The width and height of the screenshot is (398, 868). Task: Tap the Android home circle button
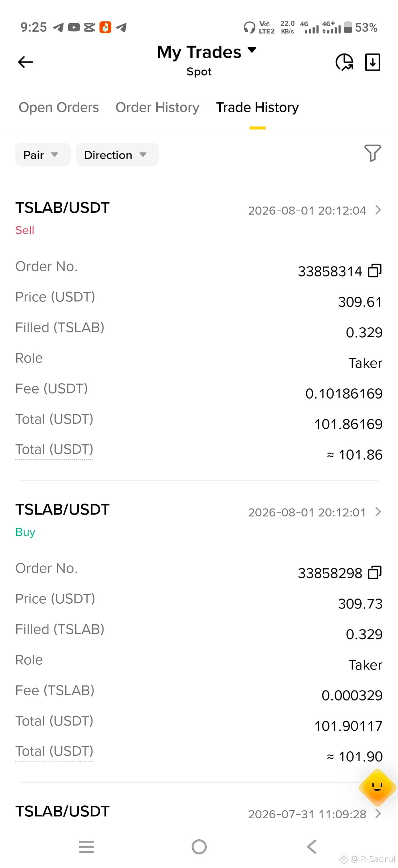click(199, 847)
